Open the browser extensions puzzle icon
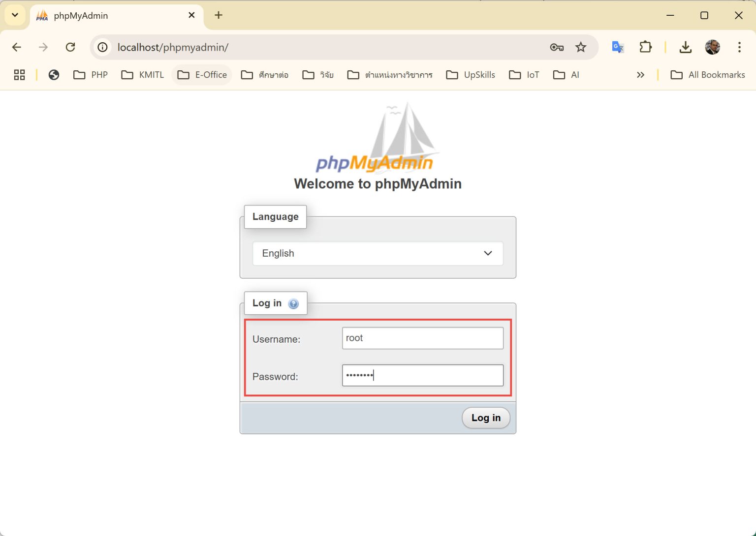756x536 pixels. coord(645,47)
